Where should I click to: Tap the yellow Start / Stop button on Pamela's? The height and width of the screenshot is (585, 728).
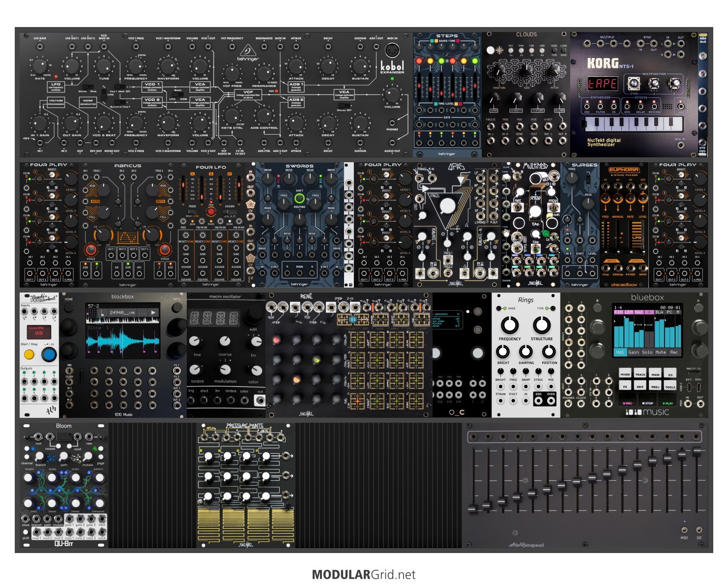(29, 354)
